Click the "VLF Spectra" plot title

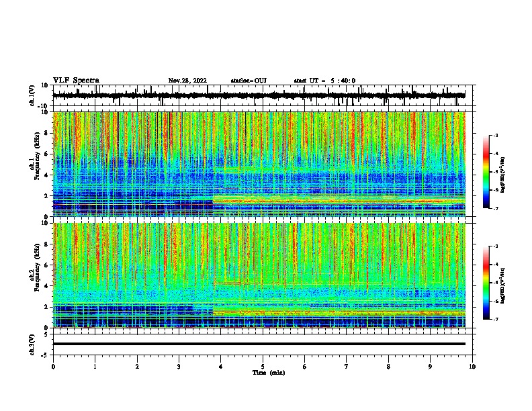click(76, 81)
